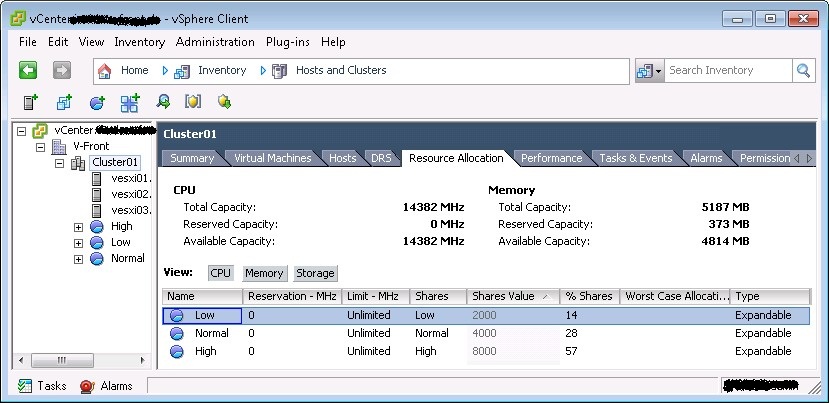The height and width of the screenshot is (403, 829).
Task: Click the grey Forward navigation arrow
Action: (62, 70)
